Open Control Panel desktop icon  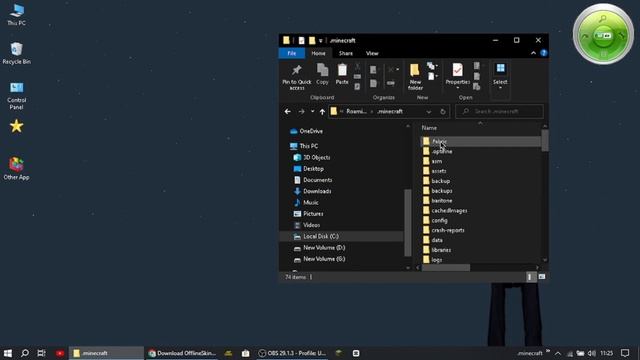(16, 96)
